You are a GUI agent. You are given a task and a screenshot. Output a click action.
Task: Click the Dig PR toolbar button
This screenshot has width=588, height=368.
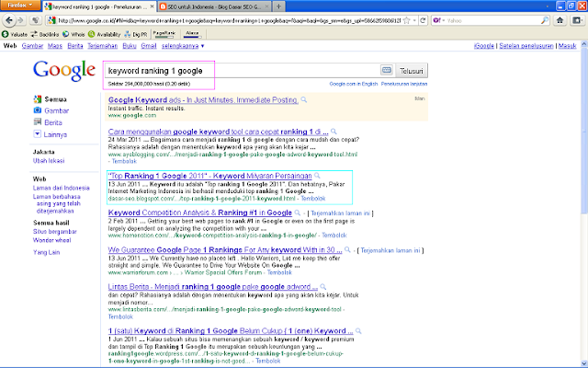(136, 34)
